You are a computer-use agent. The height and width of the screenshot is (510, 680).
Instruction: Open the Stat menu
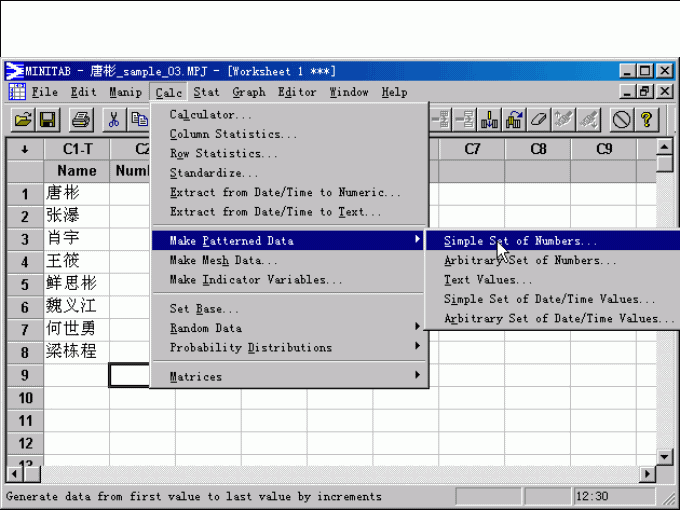206,92
